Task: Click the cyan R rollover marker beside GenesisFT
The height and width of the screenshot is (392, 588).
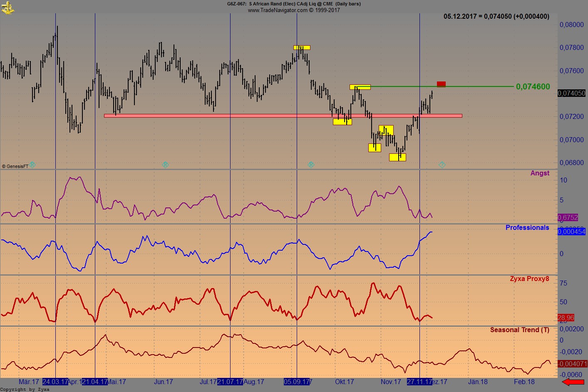Action: [x=32, y=165]
